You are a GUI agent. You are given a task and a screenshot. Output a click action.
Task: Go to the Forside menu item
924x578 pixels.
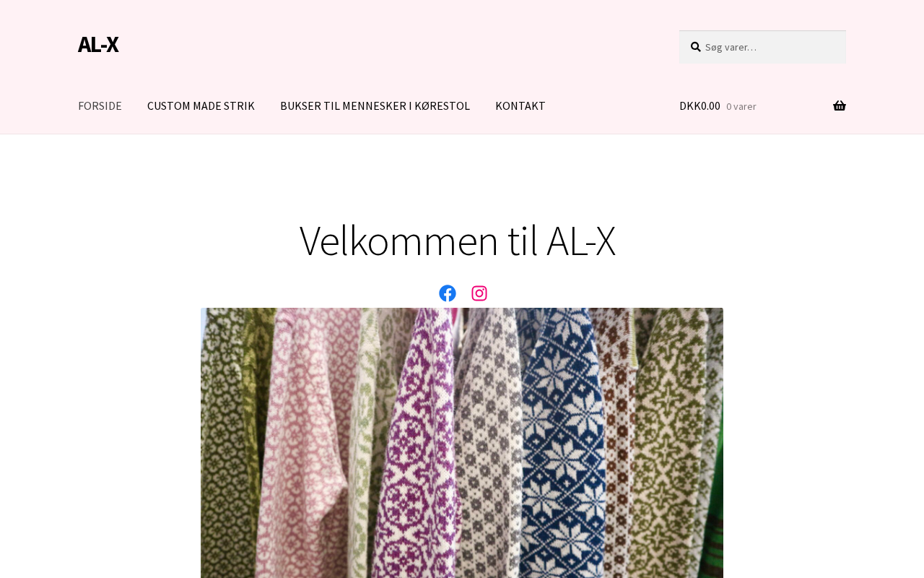coord(100,106)
